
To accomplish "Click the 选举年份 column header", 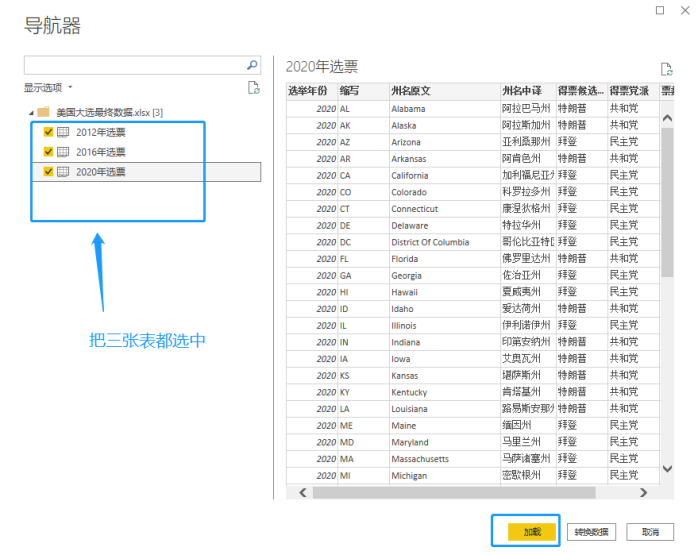I will 311,91.
